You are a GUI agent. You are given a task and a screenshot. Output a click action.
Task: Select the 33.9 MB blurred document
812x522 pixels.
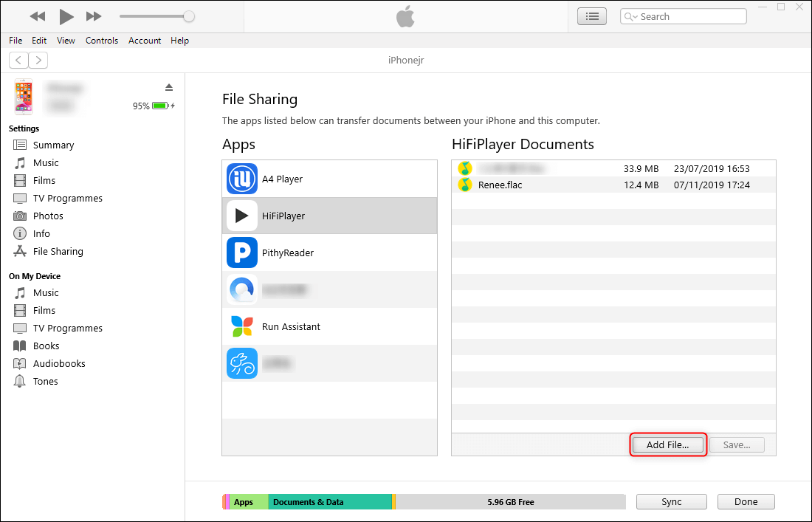[x=613, y=168]
